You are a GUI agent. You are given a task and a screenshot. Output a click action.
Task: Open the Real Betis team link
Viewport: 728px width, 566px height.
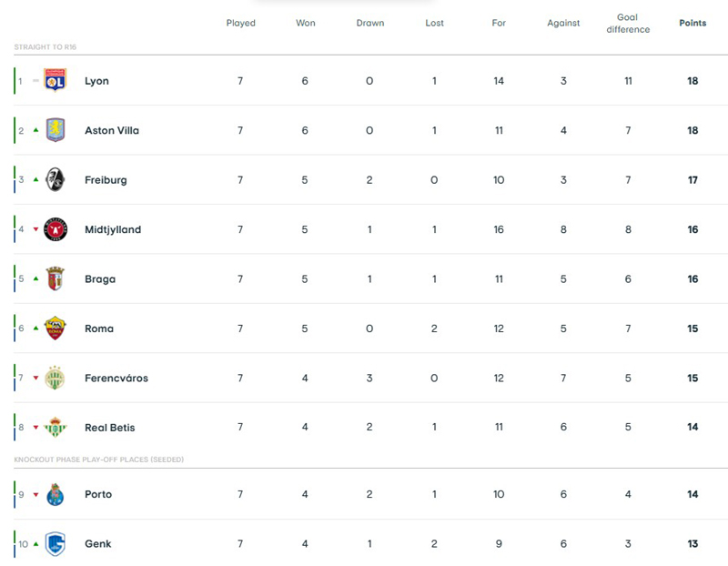110,428
